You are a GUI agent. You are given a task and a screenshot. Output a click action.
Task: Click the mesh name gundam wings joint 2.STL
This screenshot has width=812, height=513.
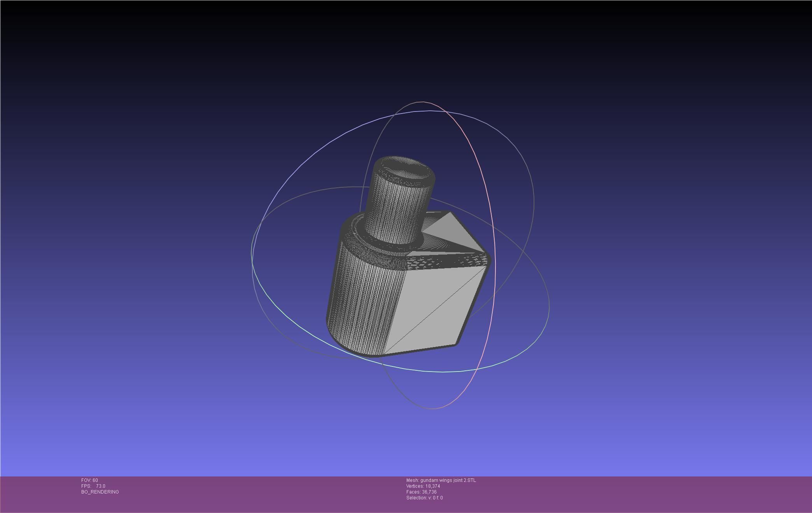(441, 480)
